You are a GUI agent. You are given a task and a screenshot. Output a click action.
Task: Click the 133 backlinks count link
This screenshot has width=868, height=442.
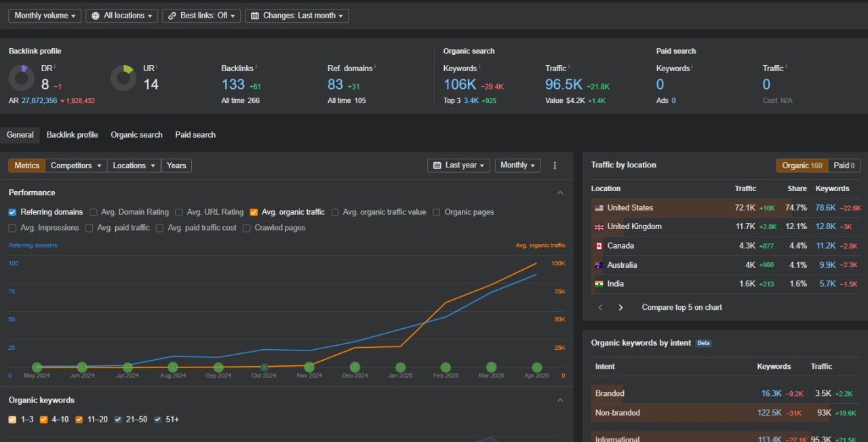tap(233, 85)
